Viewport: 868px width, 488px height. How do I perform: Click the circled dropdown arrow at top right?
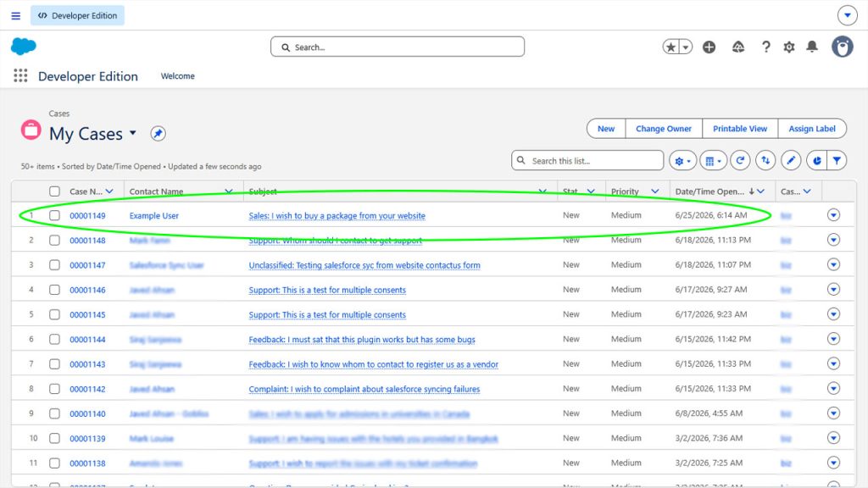[x=847, y=15]
